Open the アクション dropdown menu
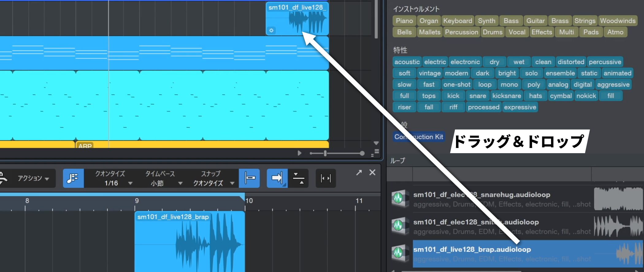644x272 pixels. (33, 178)
